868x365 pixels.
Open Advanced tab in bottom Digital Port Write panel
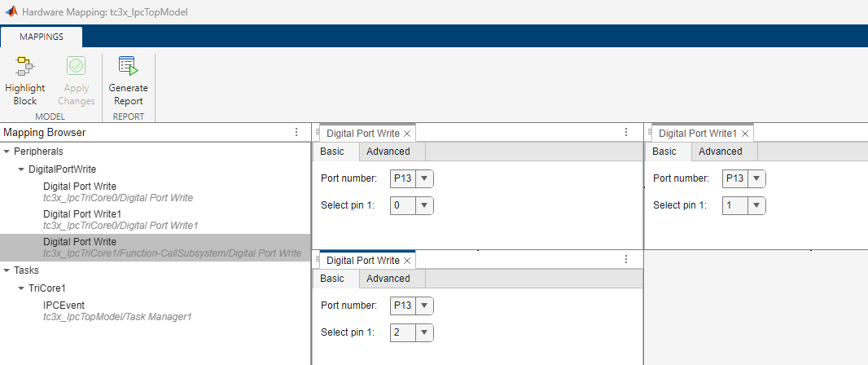388,279
